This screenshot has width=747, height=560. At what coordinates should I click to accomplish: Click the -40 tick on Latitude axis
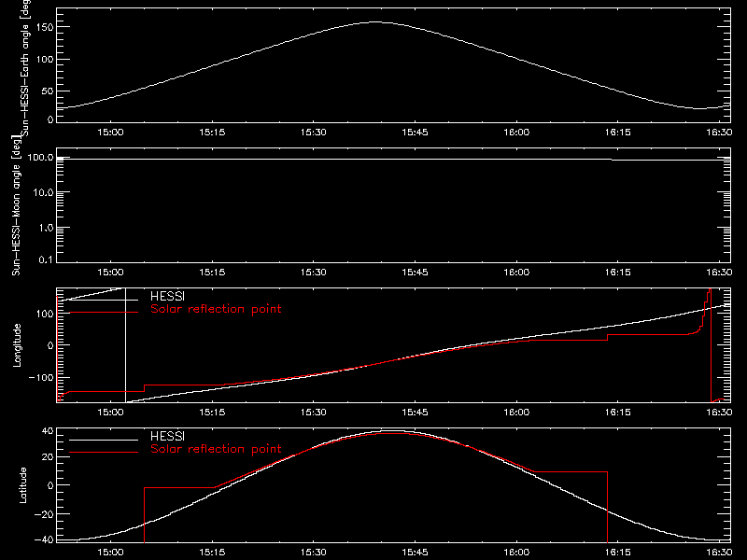tap(44, 540)
